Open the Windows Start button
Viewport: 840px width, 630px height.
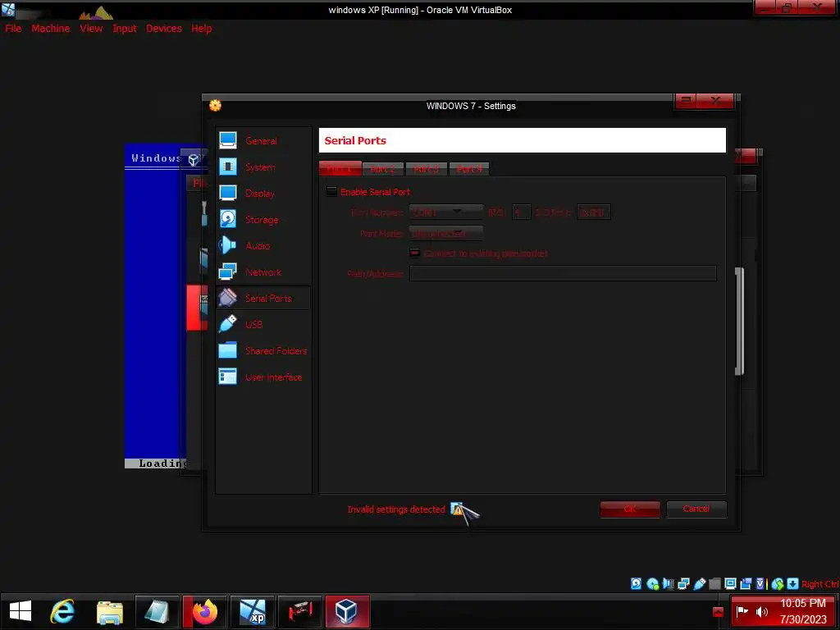21,611
